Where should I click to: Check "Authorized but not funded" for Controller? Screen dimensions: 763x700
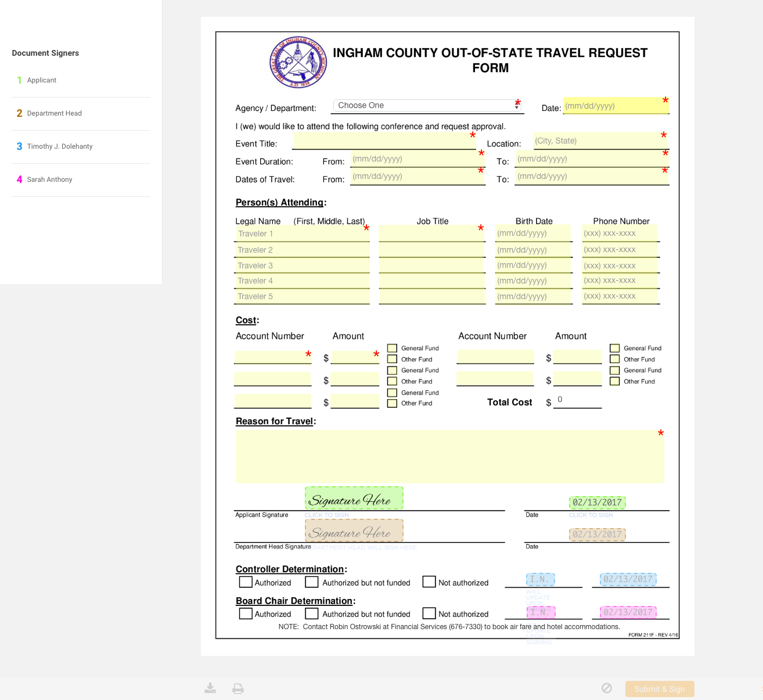pos(311,581)
